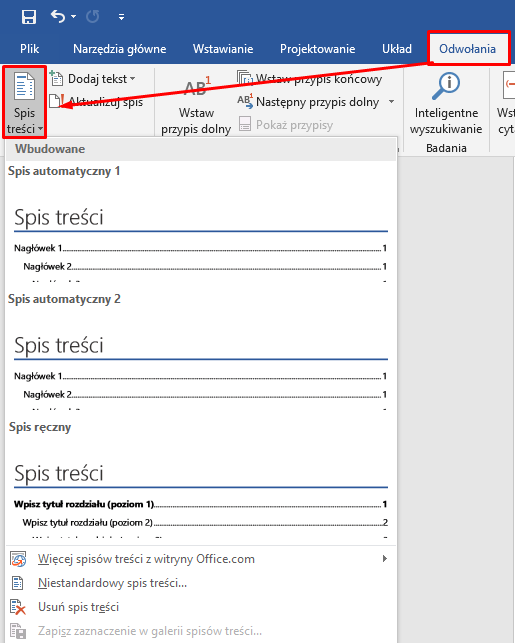Open the undo history dropdown arrow
This screenshot has height=643, width=515.
tap(73, 16)
